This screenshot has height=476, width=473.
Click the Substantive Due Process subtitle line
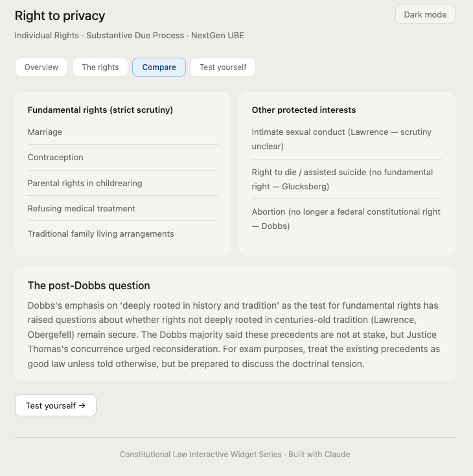[x=130, y=35]
